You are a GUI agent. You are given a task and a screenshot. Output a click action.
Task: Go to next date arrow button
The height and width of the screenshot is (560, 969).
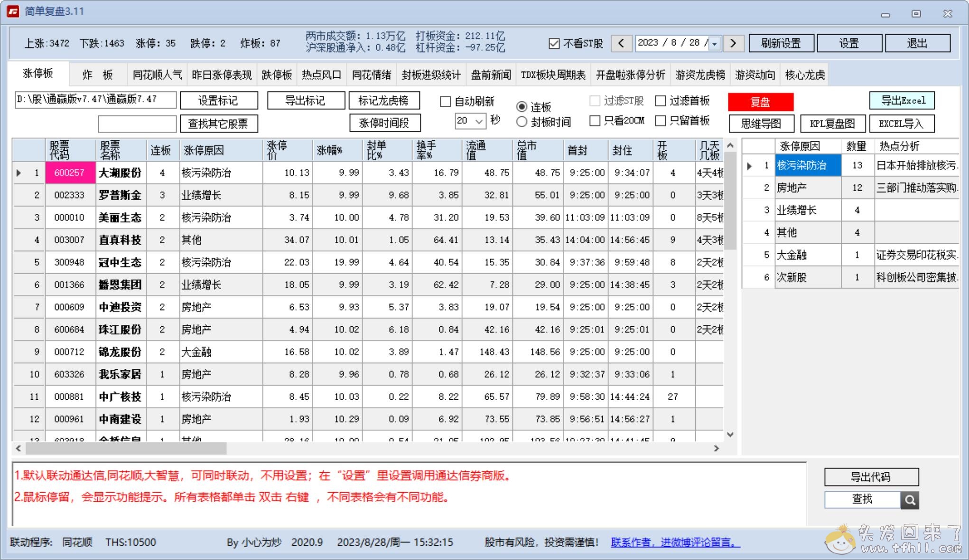tap(733, 43)
